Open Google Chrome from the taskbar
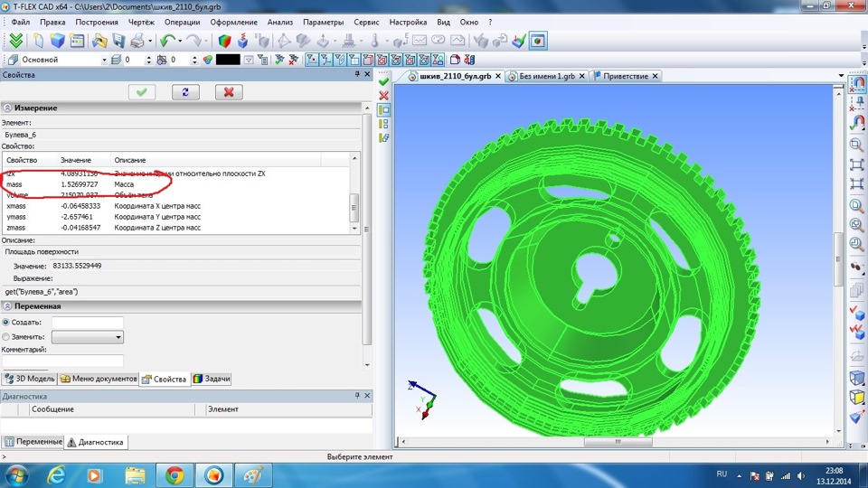868x488 pixels. 174,474
